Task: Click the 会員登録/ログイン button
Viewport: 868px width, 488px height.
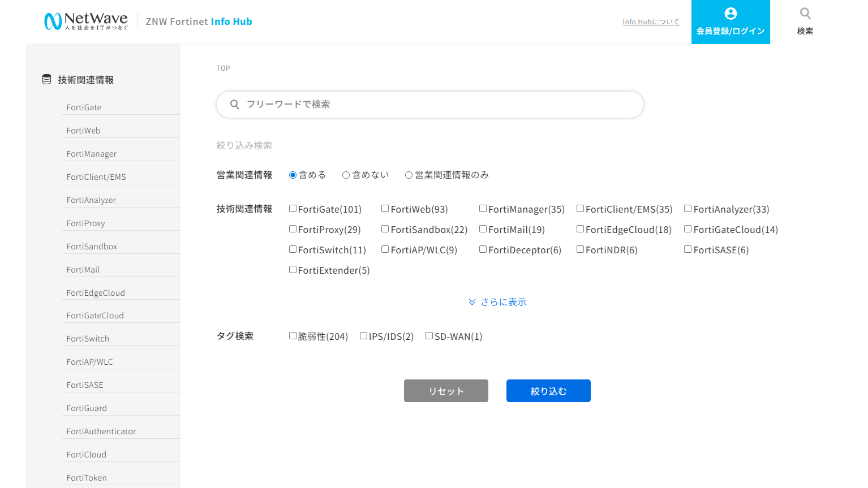Action: pyautogui.click(x=731, y=22)
